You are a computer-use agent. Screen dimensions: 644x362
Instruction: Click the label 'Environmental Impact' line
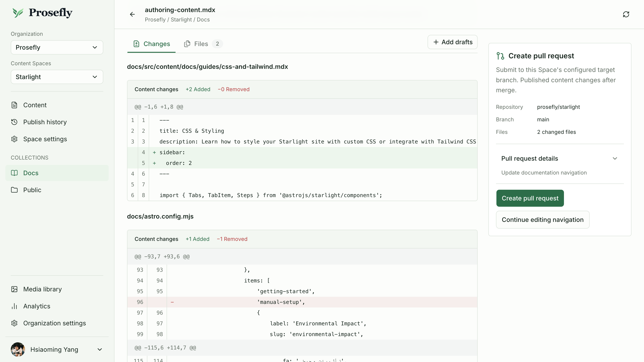[x=302, y=324]
